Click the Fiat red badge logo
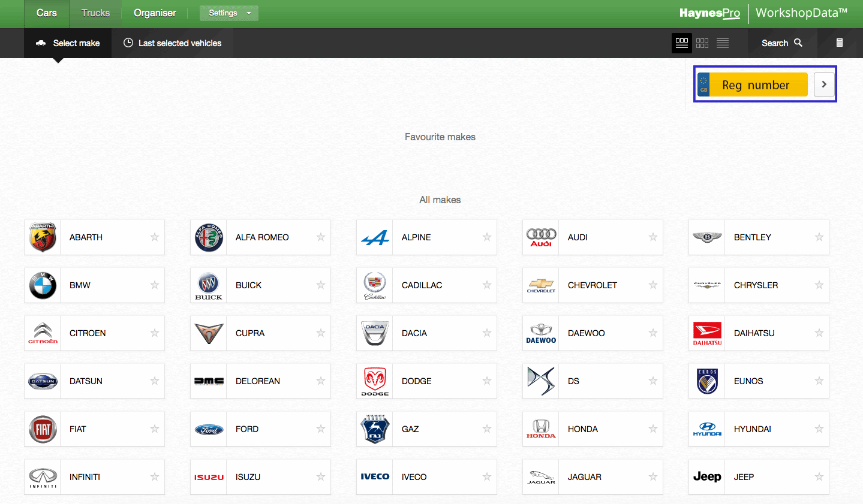This screenshot has width=863, height=504. [43, 429]
